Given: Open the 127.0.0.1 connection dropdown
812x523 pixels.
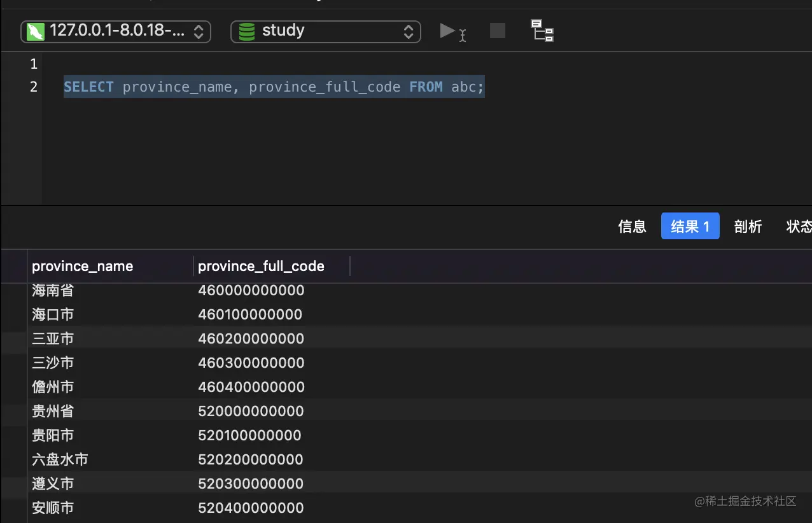Looking at the screenshot, I should click(x=116, y=31).
